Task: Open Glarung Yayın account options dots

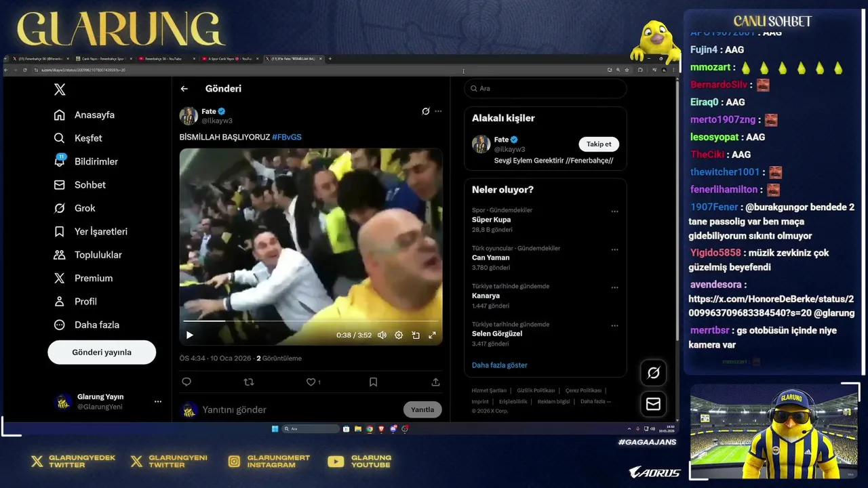Action: click(158, 401)
